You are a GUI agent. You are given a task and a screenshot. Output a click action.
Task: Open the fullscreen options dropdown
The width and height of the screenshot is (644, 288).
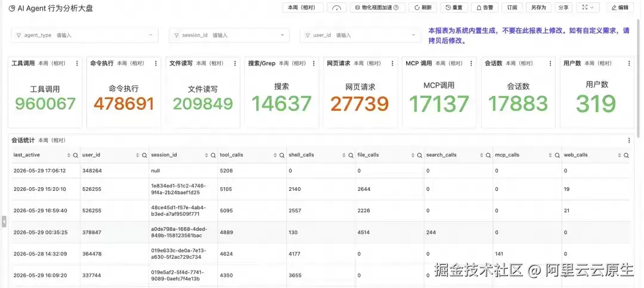588,7
